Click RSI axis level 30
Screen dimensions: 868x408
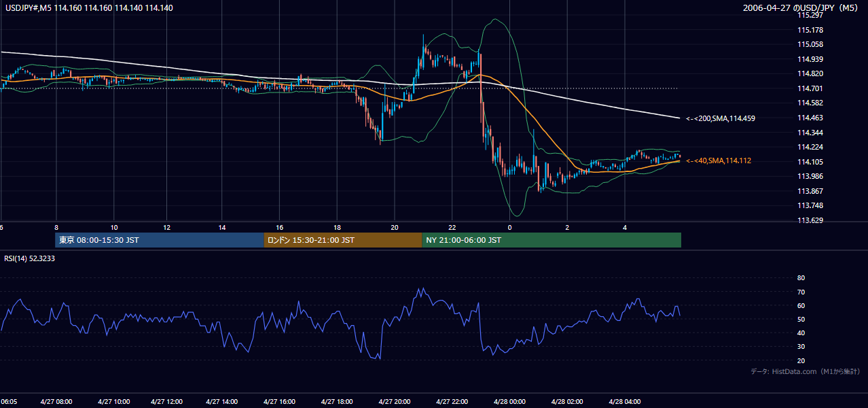[801, 347]
